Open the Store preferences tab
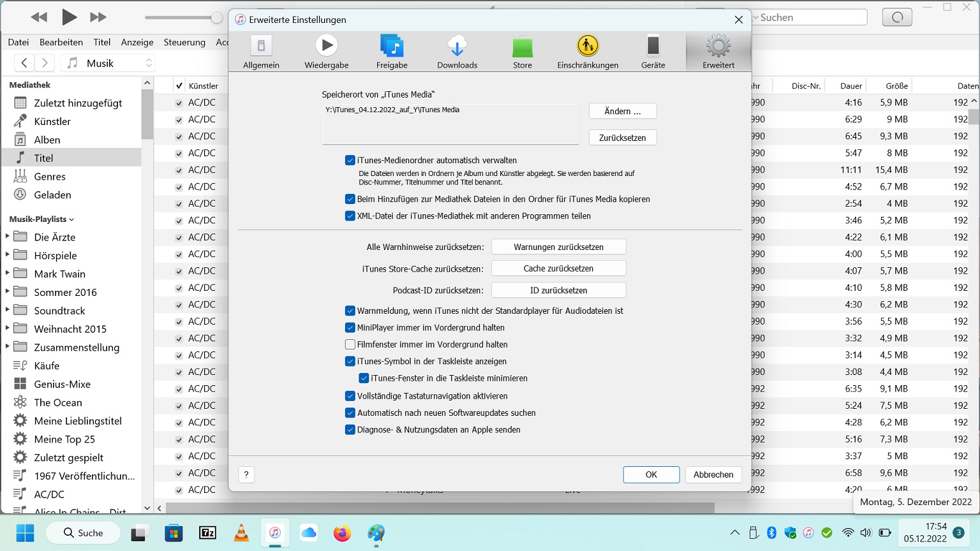The width and height of the screenshot is (980, 551). 523,52
